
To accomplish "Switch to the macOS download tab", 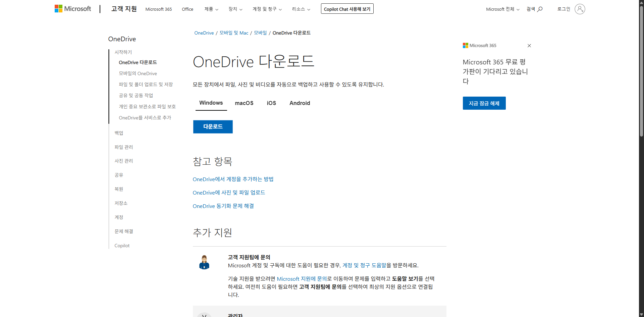I will 244,103.
